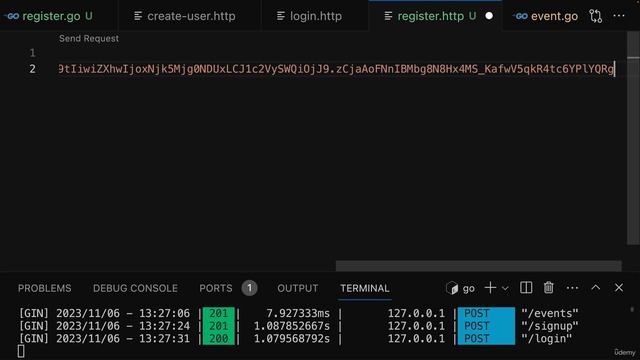This screenshot has height=360, width=640.
Task: Open terminal panel ellipsis menu
Action: click(572, 288)
